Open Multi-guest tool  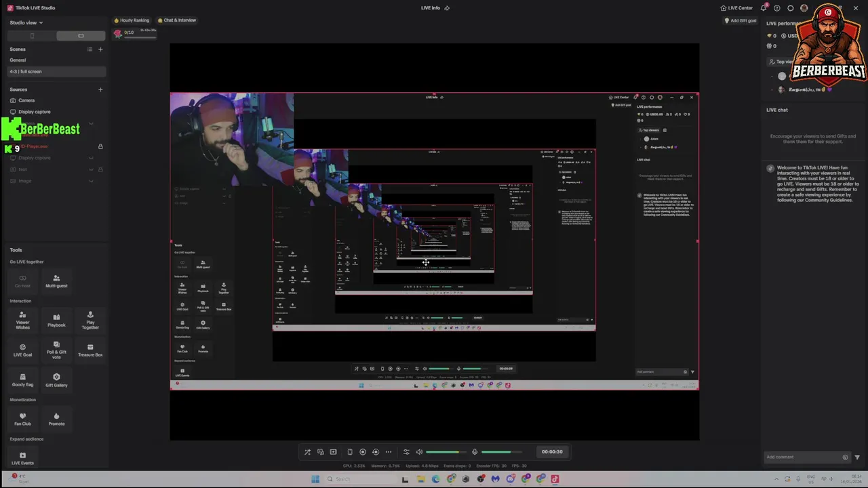click(56, 281)
